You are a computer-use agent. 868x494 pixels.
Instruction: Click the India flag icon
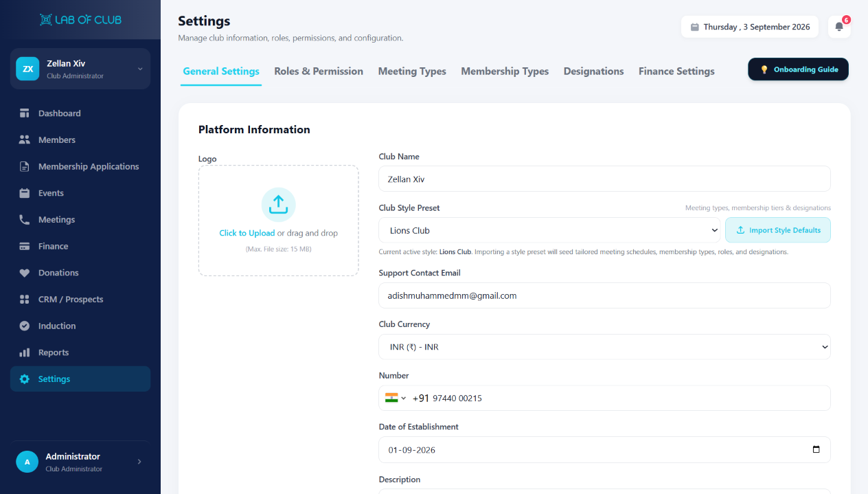click(x=391, y=398)
